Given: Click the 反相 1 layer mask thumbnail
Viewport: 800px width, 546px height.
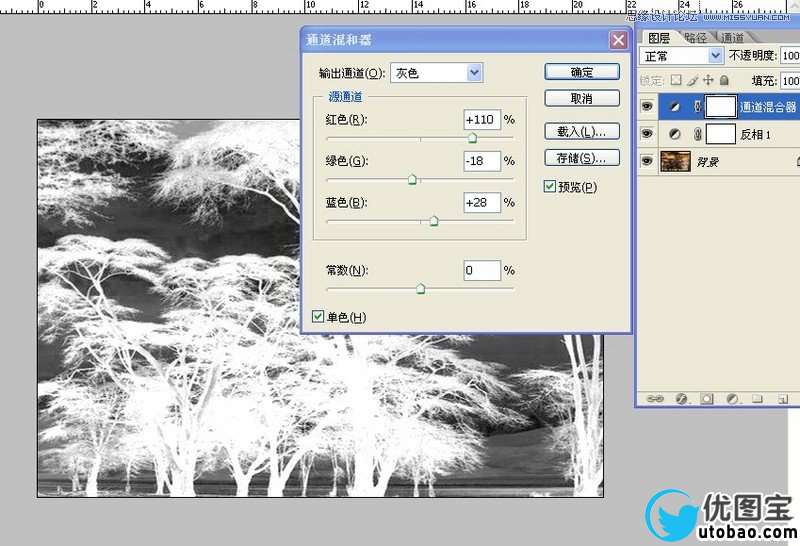Looking at the screenshot, I should point(720,134).
